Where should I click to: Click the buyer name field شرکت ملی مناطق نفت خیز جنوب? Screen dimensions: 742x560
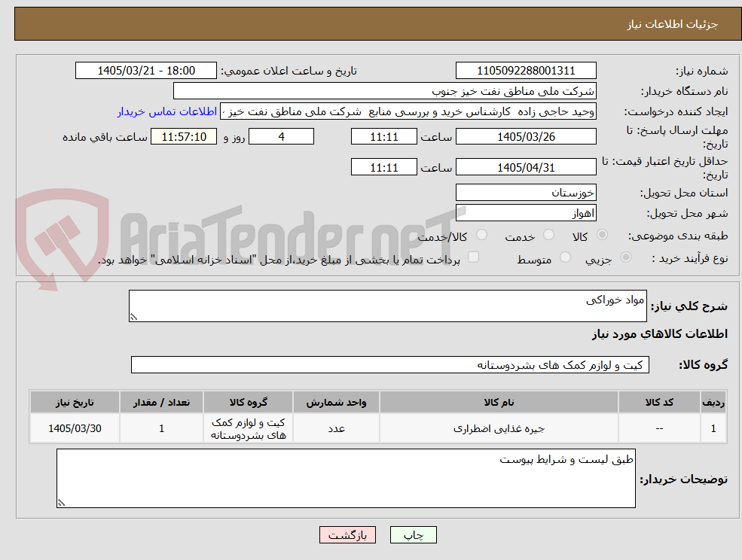(x=385, y=91)
